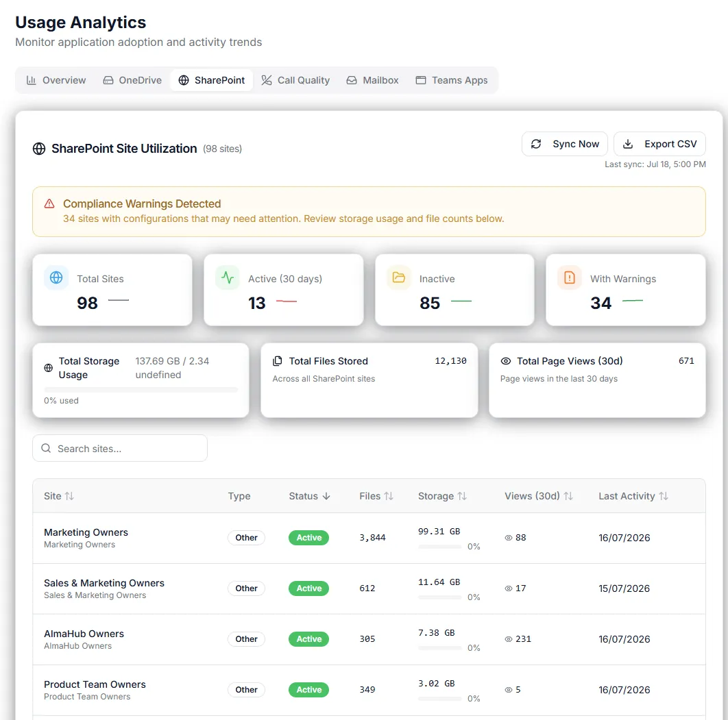The width and height of the screenshot is (728, 720).
Task: Open the Overview tab
Action: [x=56, y=80]
